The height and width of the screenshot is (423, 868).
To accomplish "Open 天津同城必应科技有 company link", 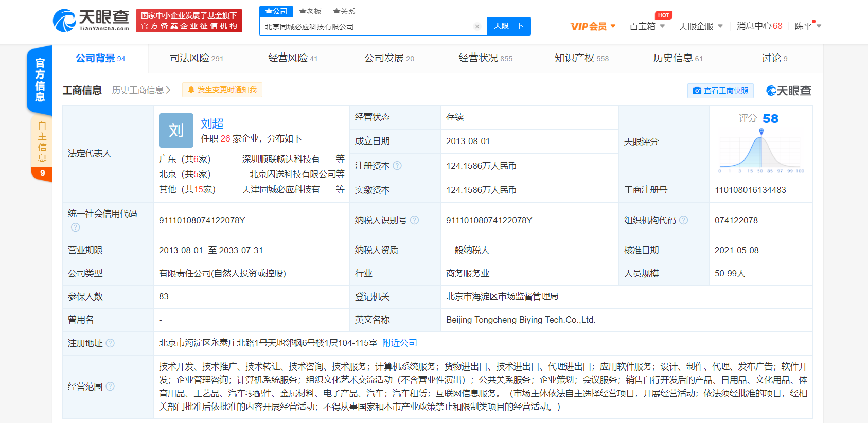I will point(285,189).
